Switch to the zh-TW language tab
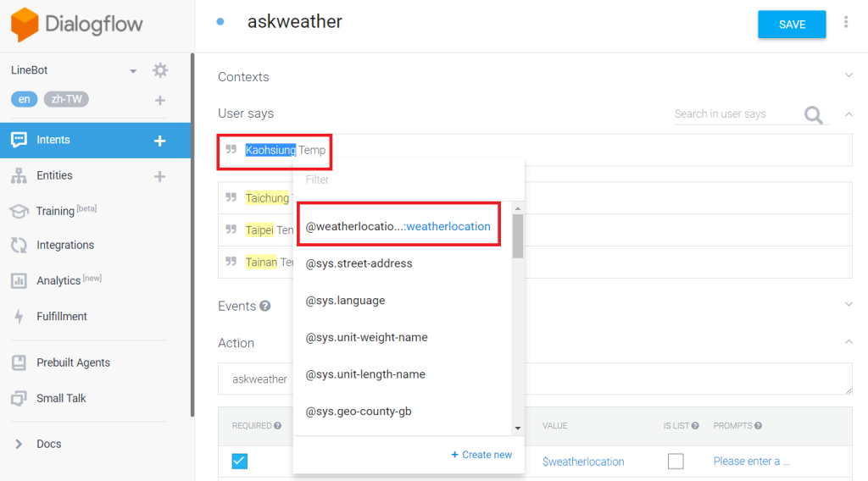The image size is (868, 481). 66,99
